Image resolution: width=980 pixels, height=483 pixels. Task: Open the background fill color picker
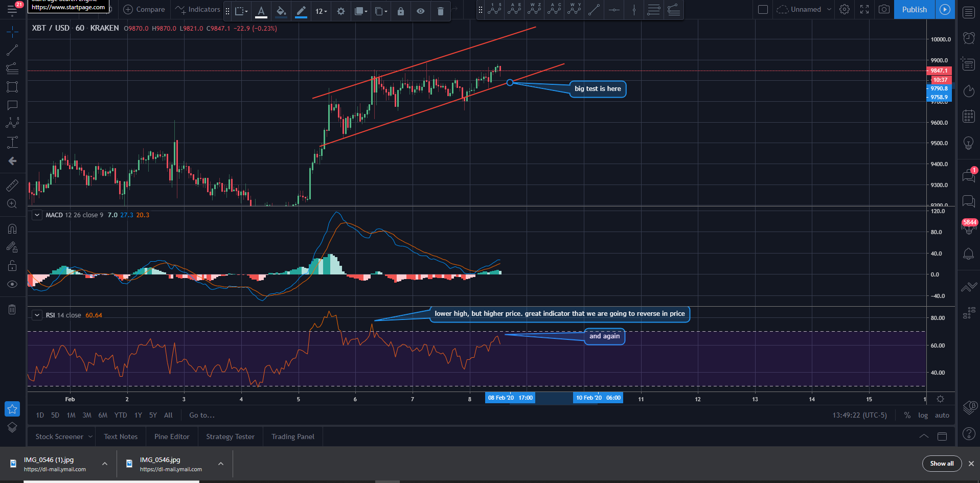281,11
